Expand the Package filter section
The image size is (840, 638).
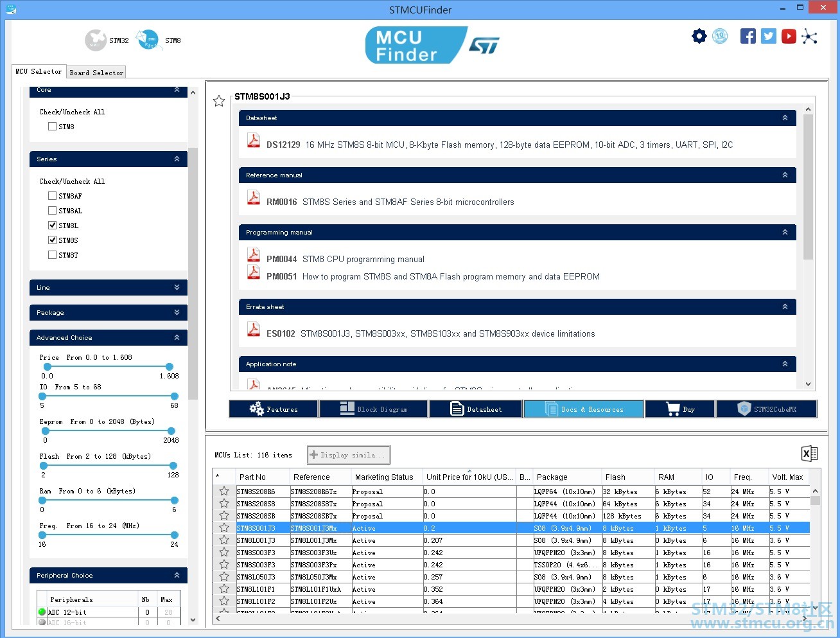[x=177, y=312]
